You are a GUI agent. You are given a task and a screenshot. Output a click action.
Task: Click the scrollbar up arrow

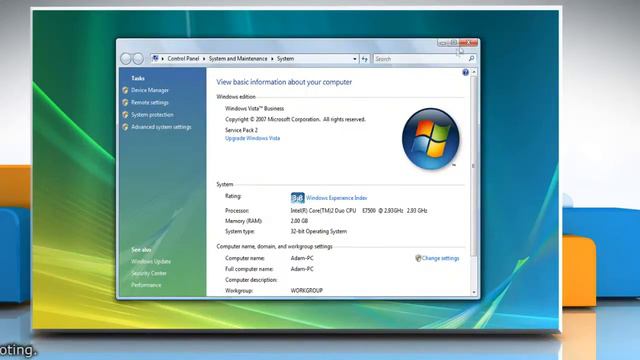pyautogui.click(x=474, y=72)
